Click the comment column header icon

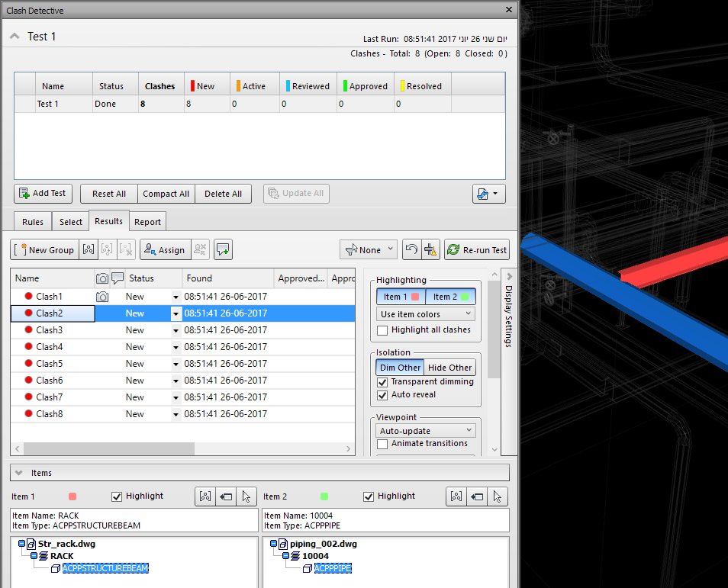point(118,278)
